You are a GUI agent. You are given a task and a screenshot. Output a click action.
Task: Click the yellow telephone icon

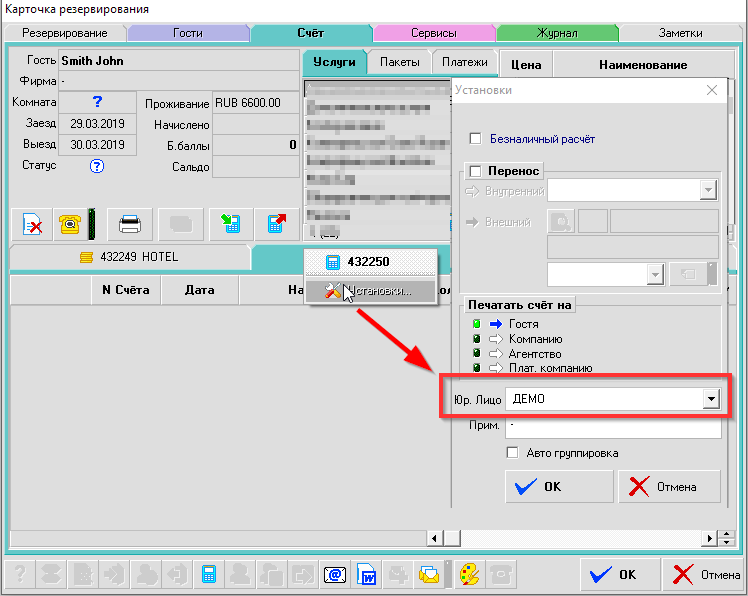click(71, 223)
